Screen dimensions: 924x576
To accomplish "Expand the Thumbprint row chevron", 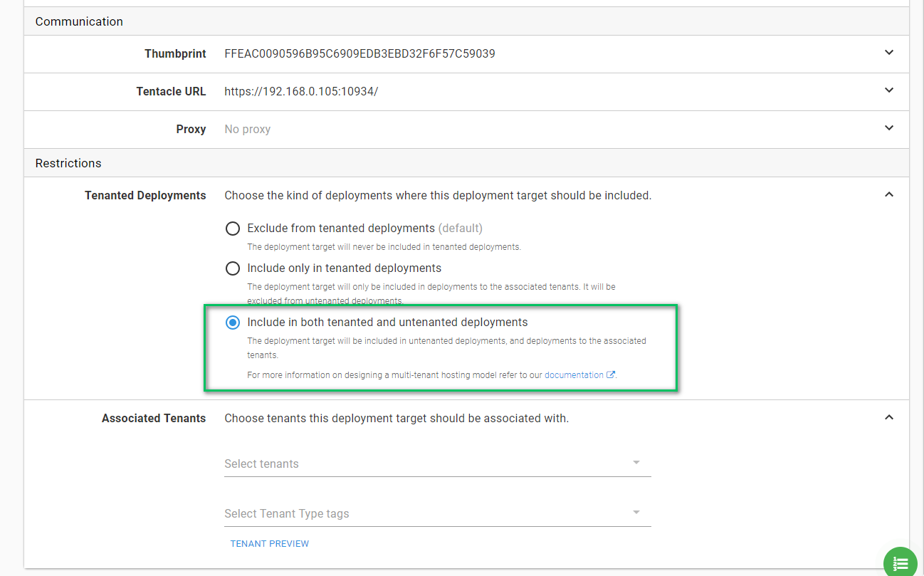I will (888, 53).
